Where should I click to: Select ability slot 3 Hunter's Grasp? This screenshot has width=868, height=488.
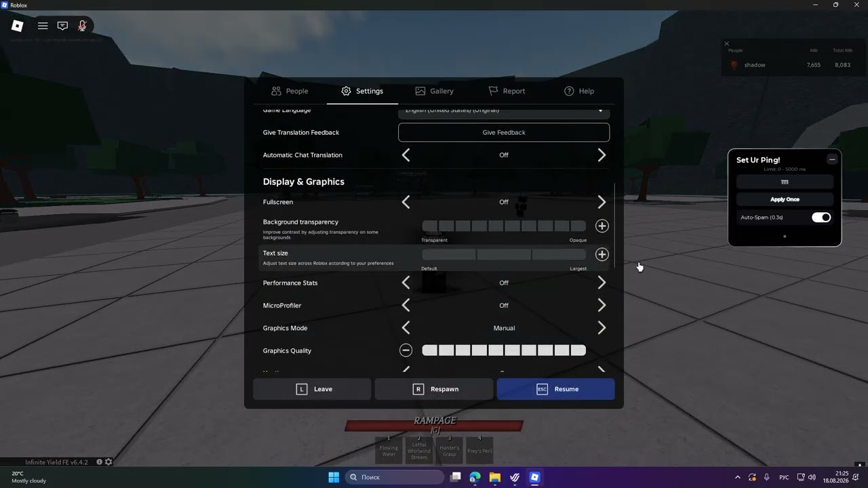point(449,450)
